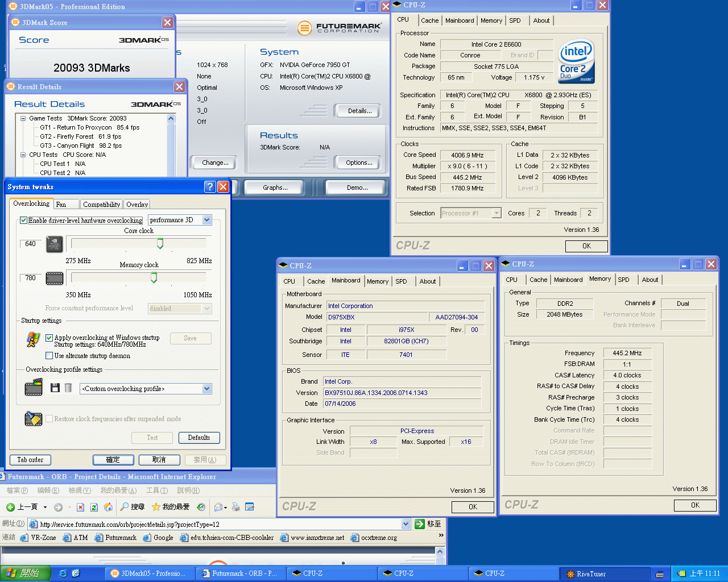Image resolution: width=728 pixels, height=582 pixels.
Task: Click the core clock GPU chip icon
Action: click(54, 244)
